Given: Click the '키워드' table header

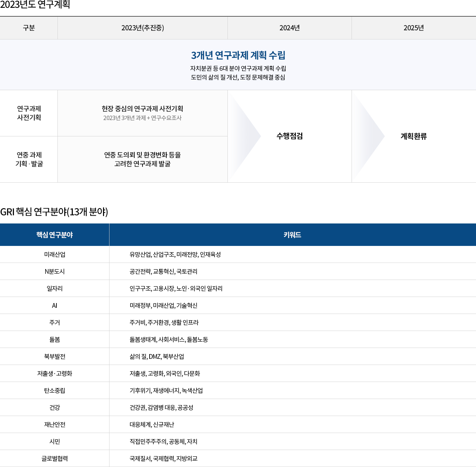Looking at the screenshot, I should tap(292, 235).
